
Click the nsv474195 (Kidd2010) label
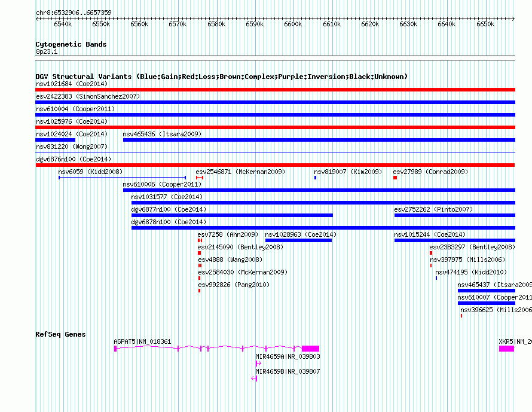point(471,272)
